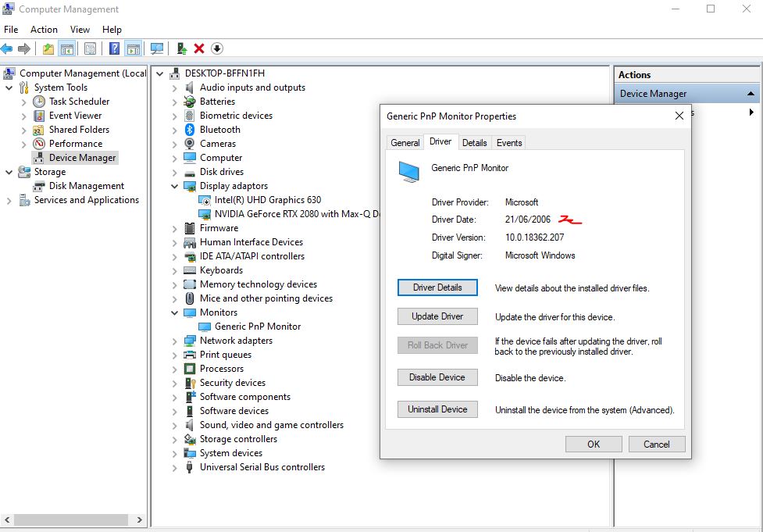Expand the Keyboards category
Viewport: 763px width, 532px height.
pyautogui.click(x=174, y=270)
